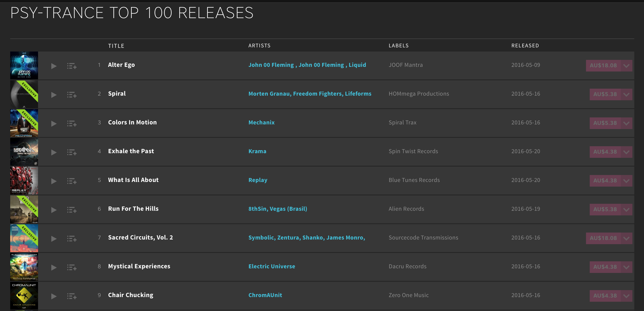Screen dimensions: 644x311
Task: Expand purchase options arrow for Alter Ego
Action: coord(627,66)
